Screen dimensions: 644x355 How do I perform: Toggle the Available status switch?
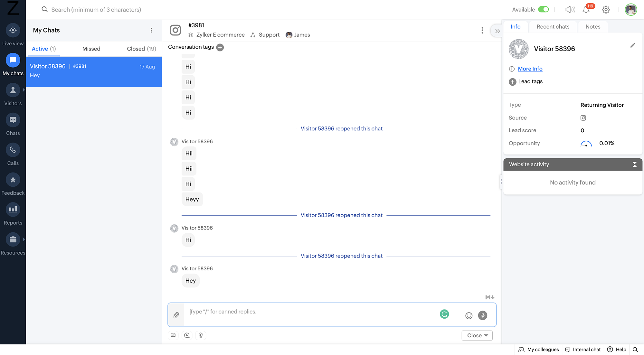pyautogui.click(x=544, y=9)
